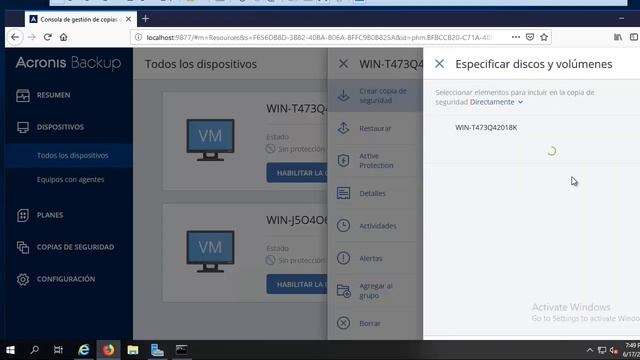Select Detalles label in device panel

[x=372, y=193]
